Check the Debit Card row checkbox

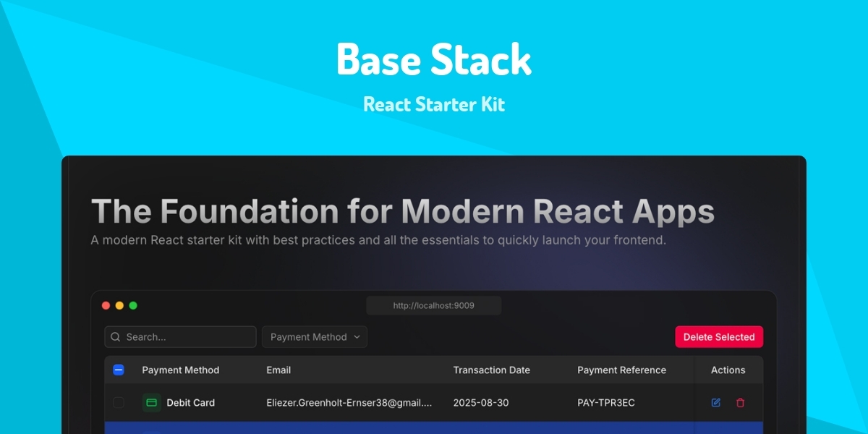(x=119, y=403)
